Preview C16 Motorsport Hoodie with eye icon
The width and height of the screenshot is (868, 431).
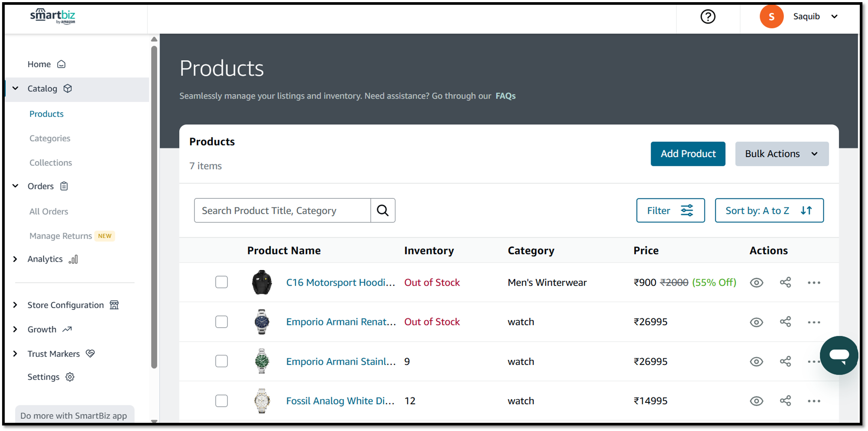(756, 283)
